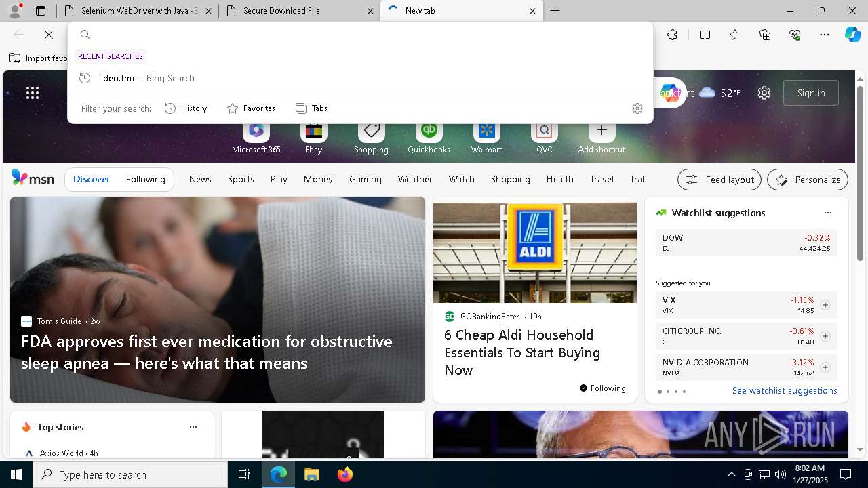Open the Extensions puzzle icon
The height and width of the screenshot is (488, 868).
point(672,35)
